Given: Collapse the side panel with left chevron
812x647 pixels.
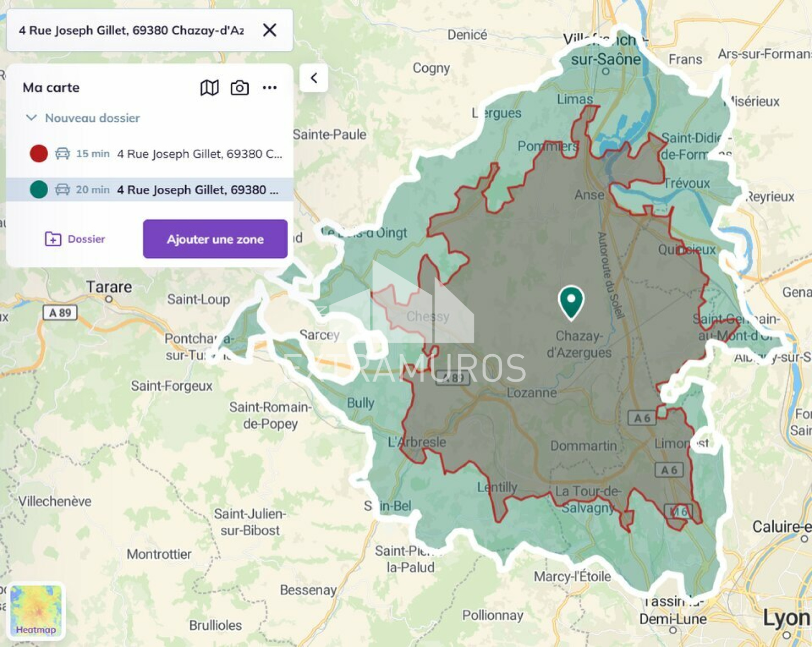Looking at the screenshot, I should tap(314, 78).
